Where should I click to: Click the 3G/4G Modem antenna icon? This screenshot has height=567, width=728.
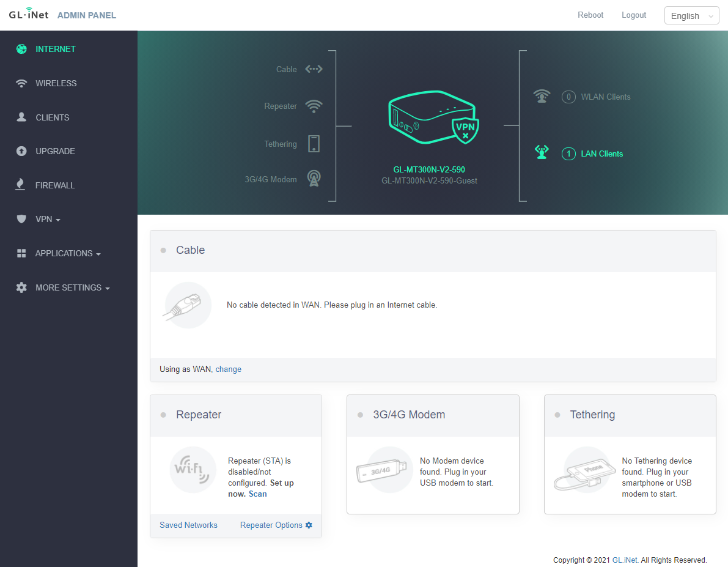314,179
